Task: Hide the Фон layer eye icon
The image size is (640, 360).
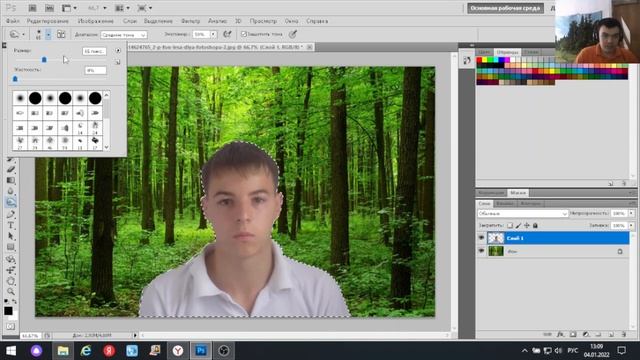Action: click(481, 251)
